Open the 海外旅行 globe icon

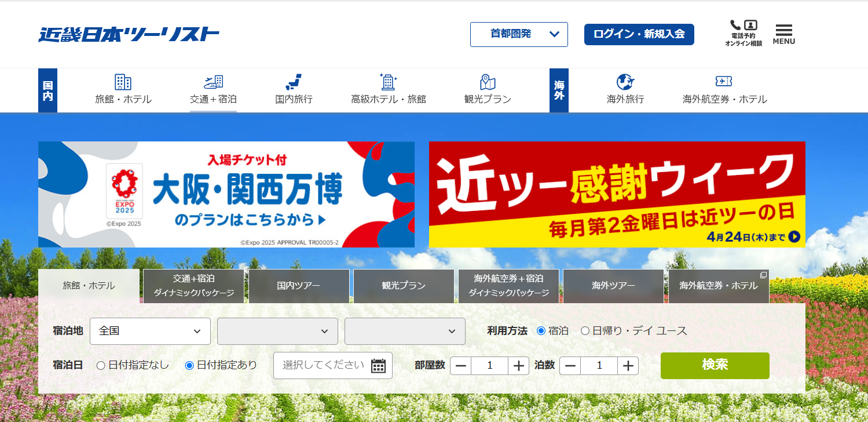(625, 82)
